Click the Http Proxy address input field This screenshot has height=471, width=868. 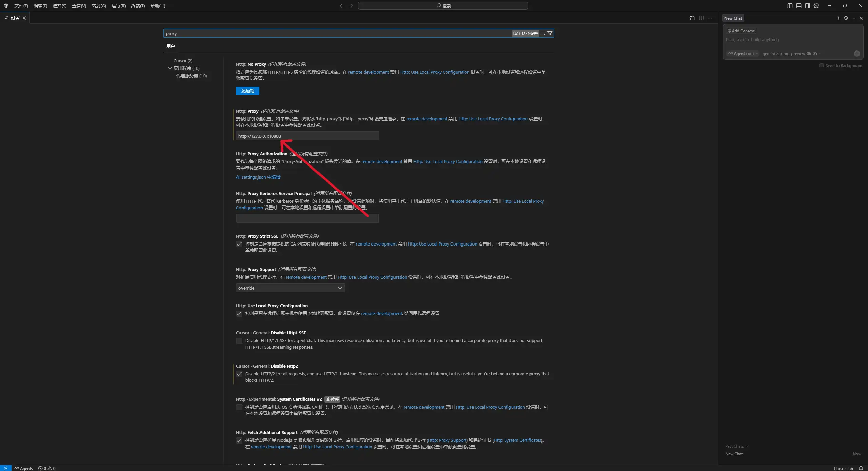coord(307,136)
